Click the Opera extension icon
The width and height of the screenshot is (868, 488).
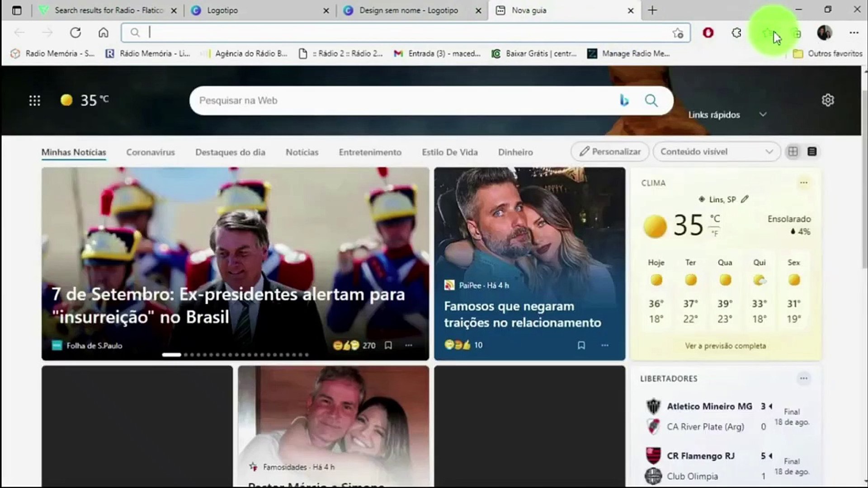pos(708,33)
